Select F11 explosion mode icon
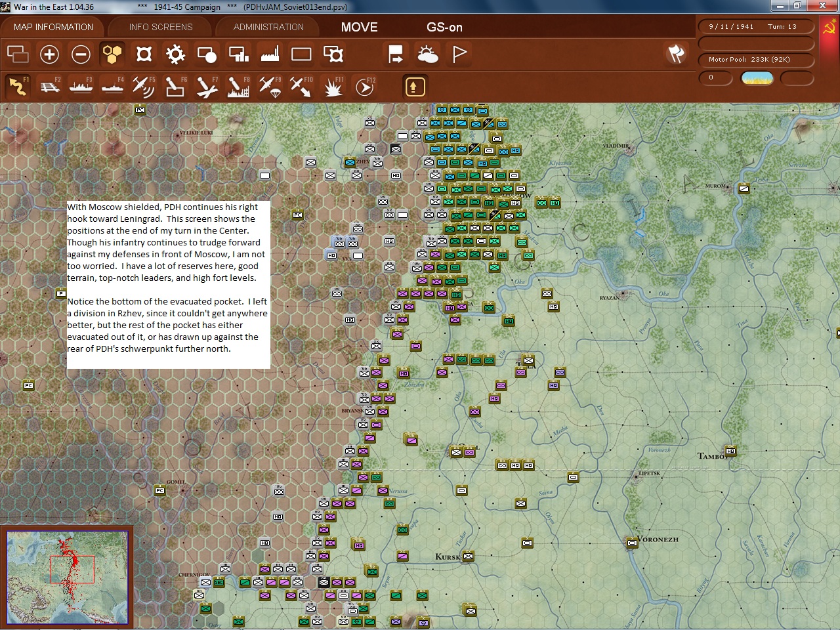This screenshot has width=840, height=630. pos(333,86)
